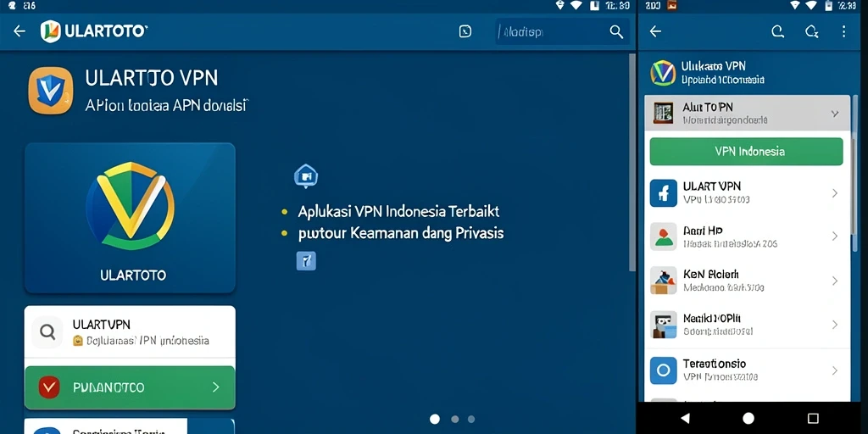Click the main panel vertical scrollbar

[x=632, y=162]
